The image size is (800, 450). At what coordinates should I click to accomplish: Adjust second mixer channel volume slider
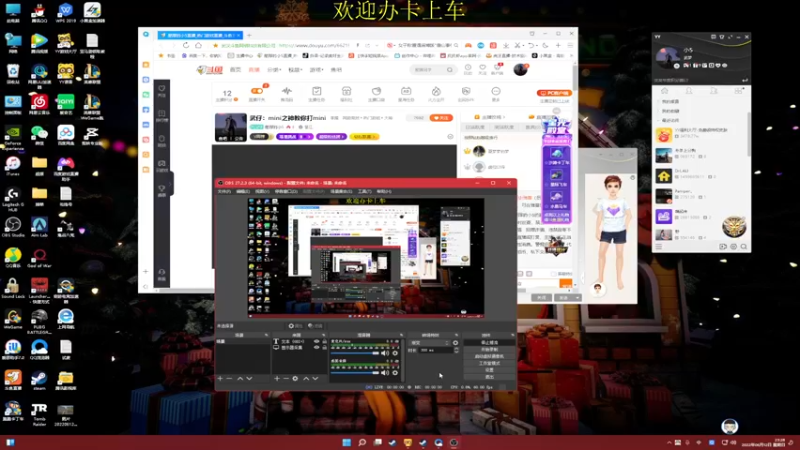click(355, 373)
